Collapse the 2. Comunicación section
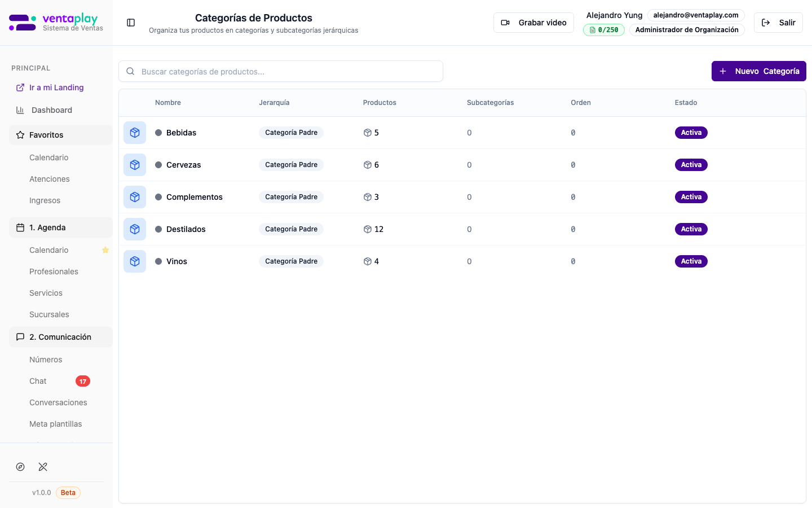Screen dimensions: 812x508 pyautogui.click(x=61, y=337)
